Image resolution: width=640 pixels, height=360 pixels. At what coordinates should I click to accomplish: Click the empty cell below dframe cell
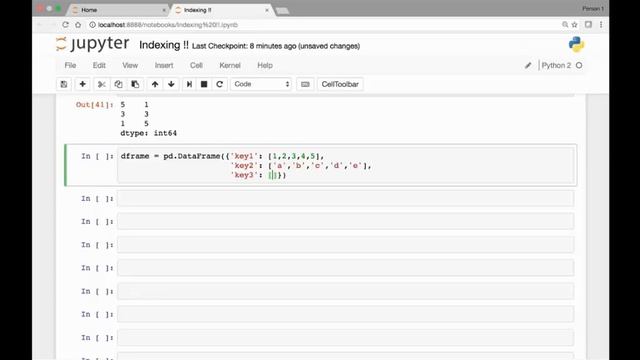tap(345, 198)
